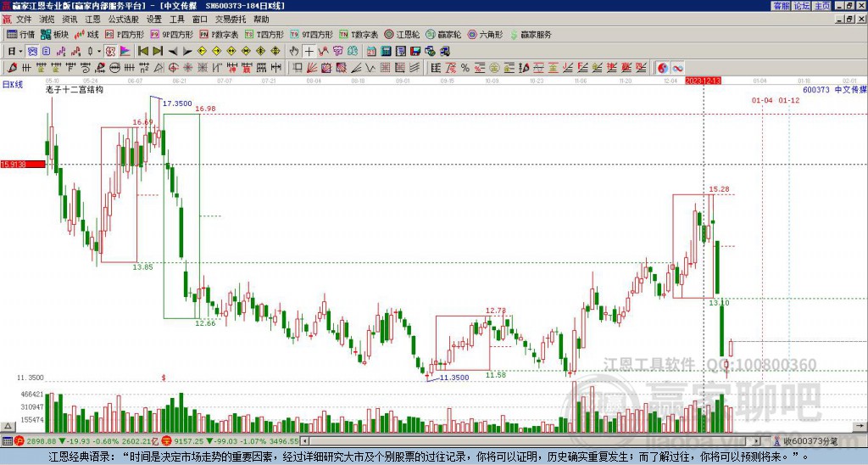Open the 交易委托 menu
This screenshot has height=465, width=868.
(231, 20)
